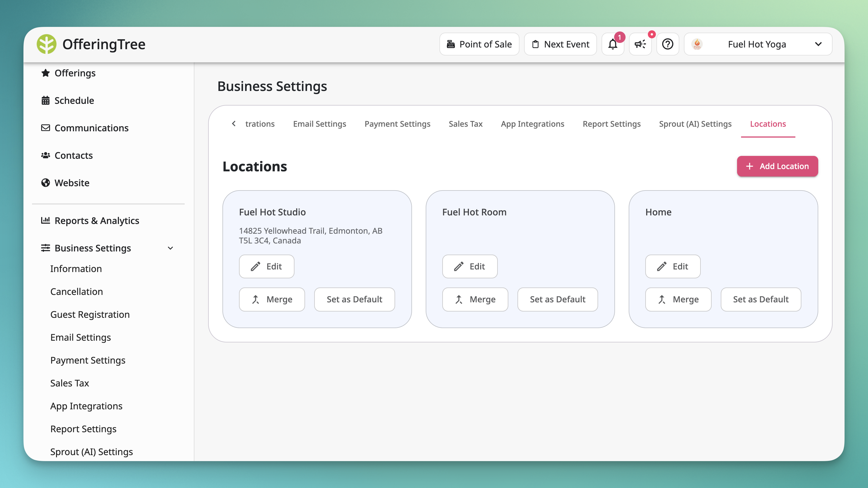Click the back arrow in the settings tab strip
Image resolution: width=868 pixels, height=488 pixels.
point(234,124)
